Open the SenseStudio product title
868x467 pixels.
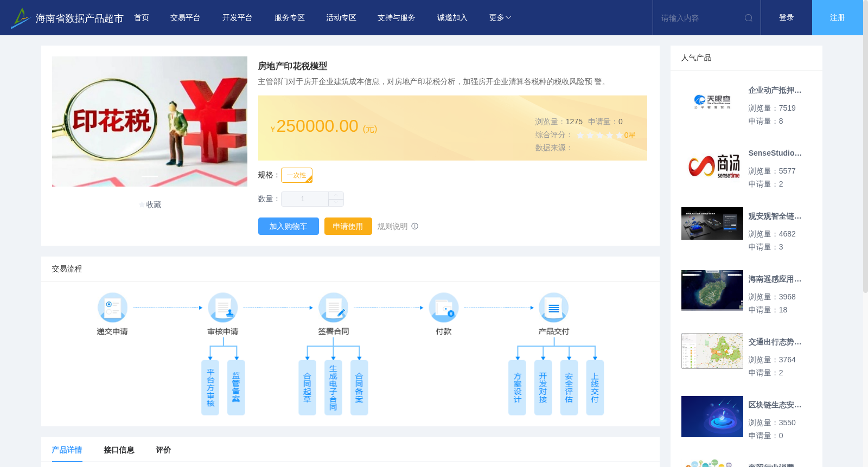click(x=775, y=153)
